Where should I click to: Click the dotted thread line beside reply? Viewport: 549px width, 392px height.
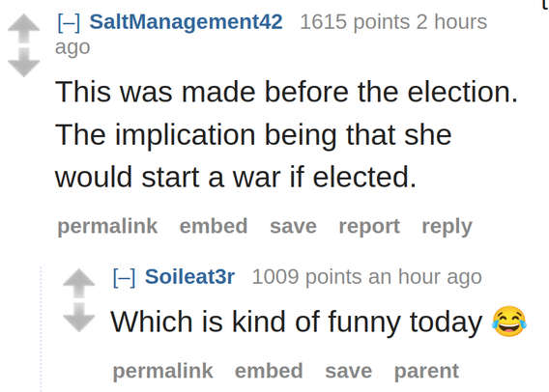tap(41, 328)
